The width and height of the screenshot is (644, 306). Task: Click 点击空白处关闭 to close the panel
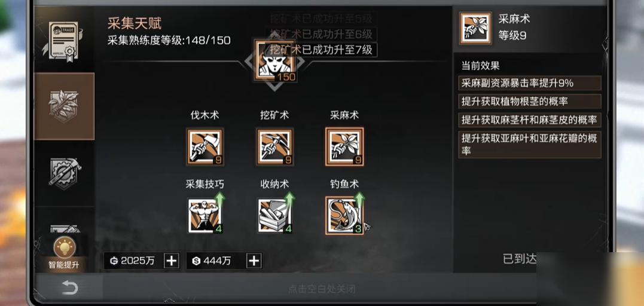click(x=322, y=289)
